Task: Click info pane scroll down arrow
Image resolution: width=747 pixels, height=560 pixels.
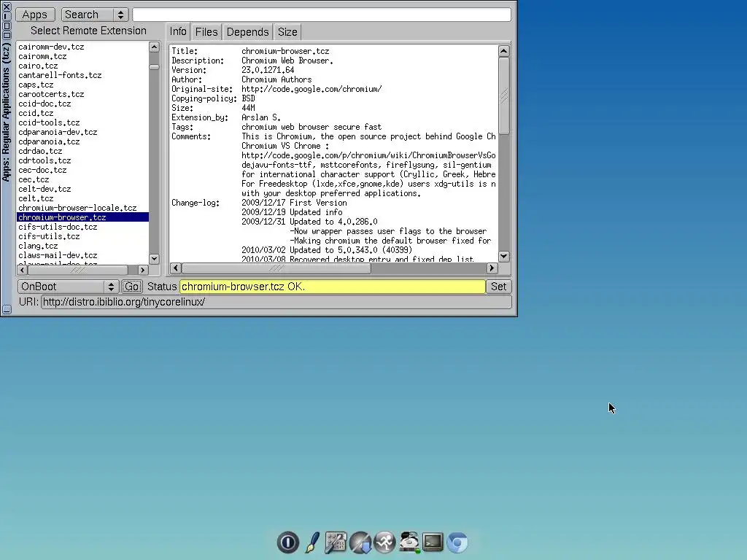Action: pyautogui.click(x=503, y=256)
